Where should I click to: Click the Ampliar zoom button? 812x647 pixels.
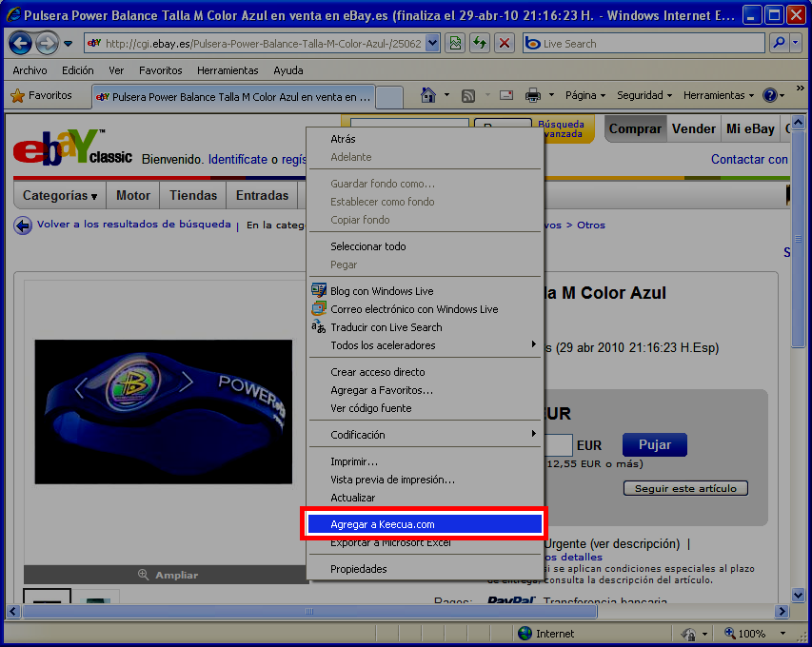pyautogui.click(x=168, y=575)
